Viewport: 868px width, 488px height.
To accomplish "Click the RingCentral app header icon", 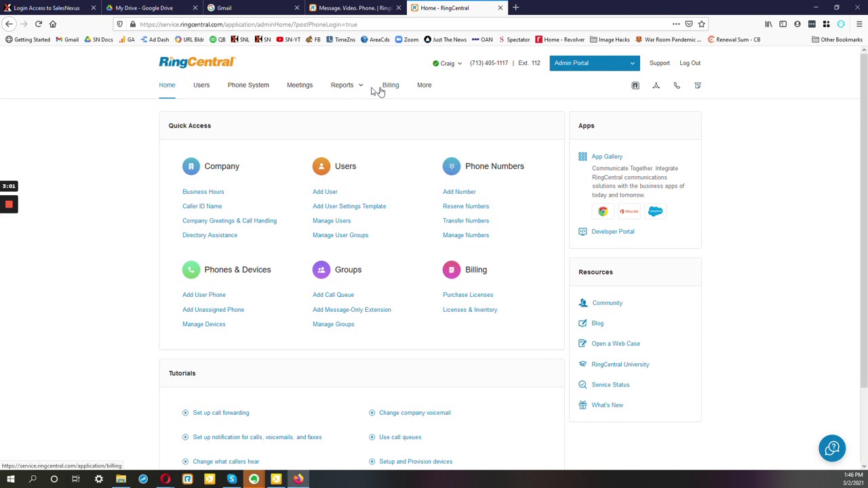I will [635, 85].
